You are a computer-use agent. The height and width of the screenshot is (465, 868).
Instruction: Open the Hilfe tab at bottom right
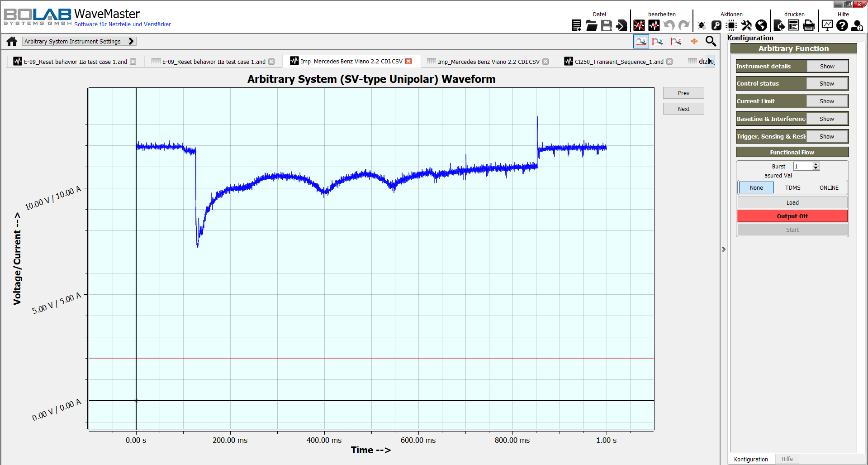(787, 459)
